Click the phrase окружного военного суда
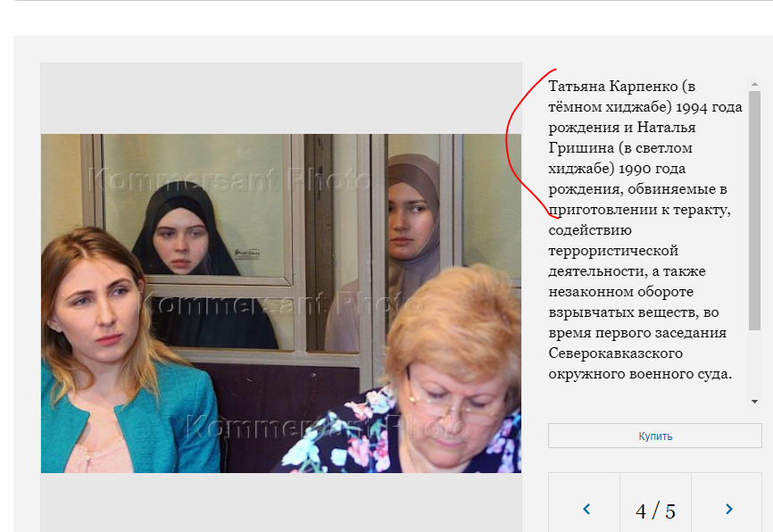This screenshot has height=532, width=773. point(640,374)
